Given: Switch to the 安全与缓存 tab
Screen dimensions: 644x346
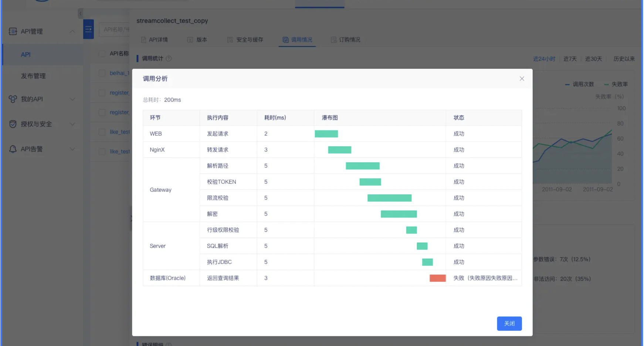Looking at the screenshot, I should 245,40.
